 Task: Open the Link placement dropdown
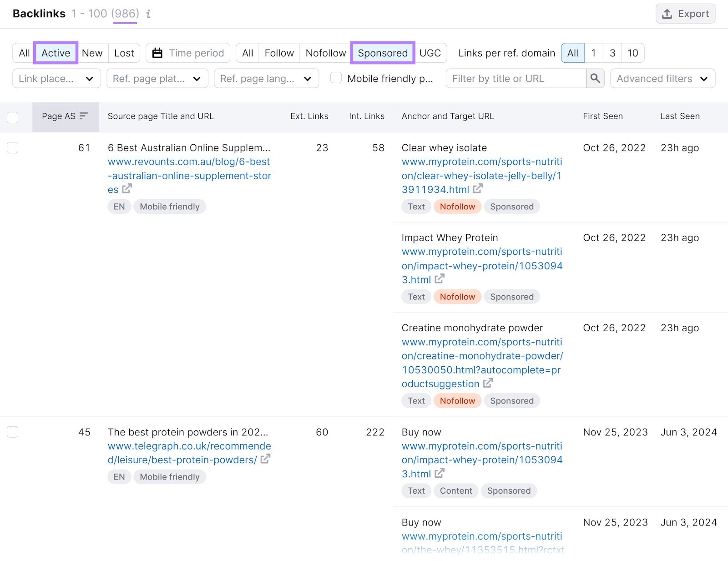point(56,78)
